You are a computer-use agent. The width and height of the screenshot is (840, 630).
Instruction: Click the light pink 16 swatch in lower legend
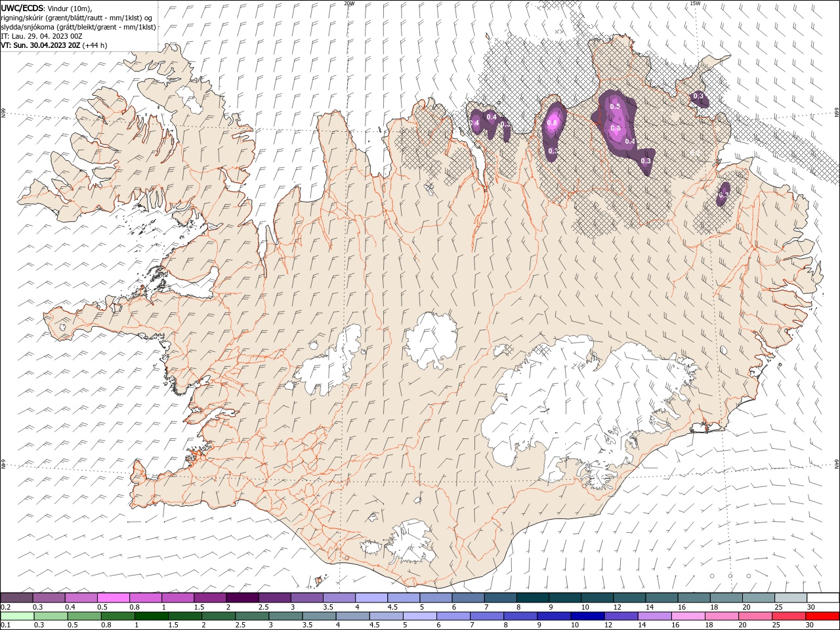point(688,616)
